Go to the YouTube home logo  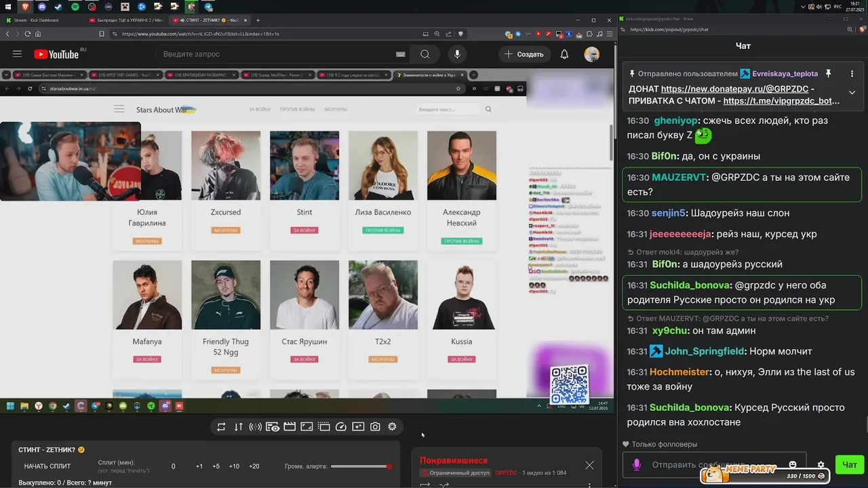[56, 54]
